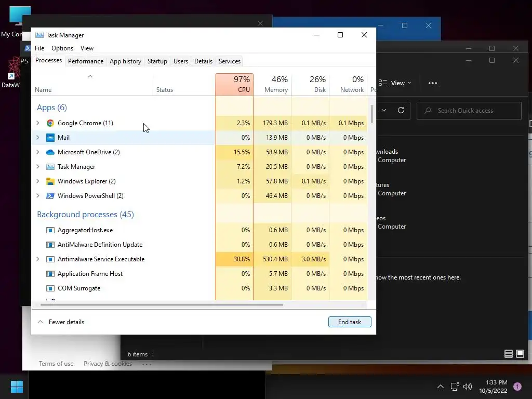This screenshot has height=399, width=532.
Task: Click the Application Frame Host icon
Action: point(50,274)
